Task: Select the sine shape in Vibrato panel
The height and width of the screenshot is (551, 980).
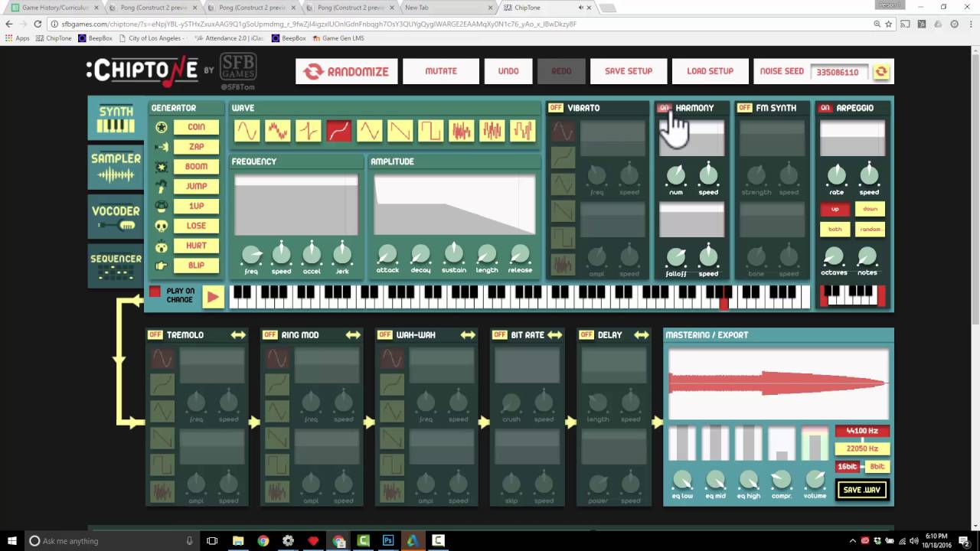Action: (563, 132)
